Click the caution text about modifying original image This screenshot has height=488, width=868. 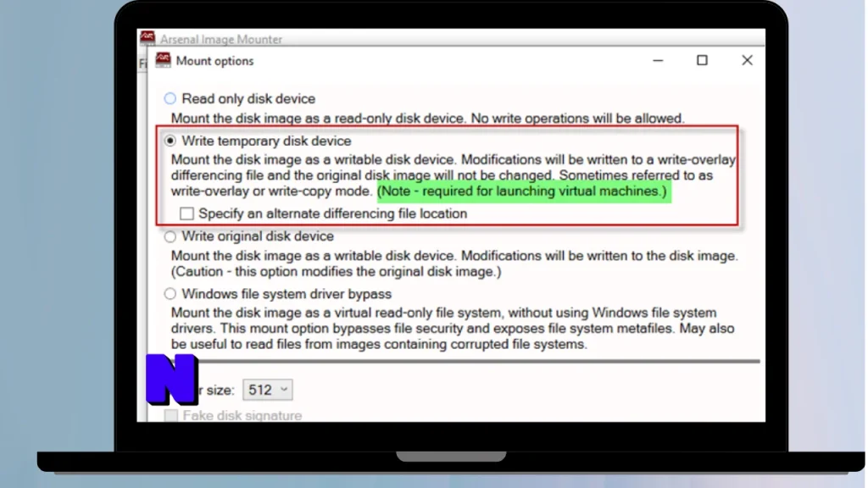(x=336, y=272)
